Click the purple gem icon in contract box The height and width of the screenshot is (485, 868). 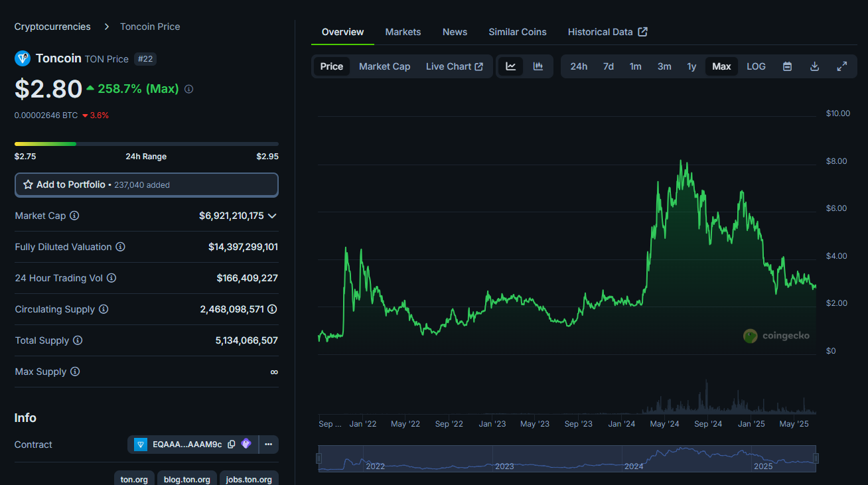tap(246, 444)
